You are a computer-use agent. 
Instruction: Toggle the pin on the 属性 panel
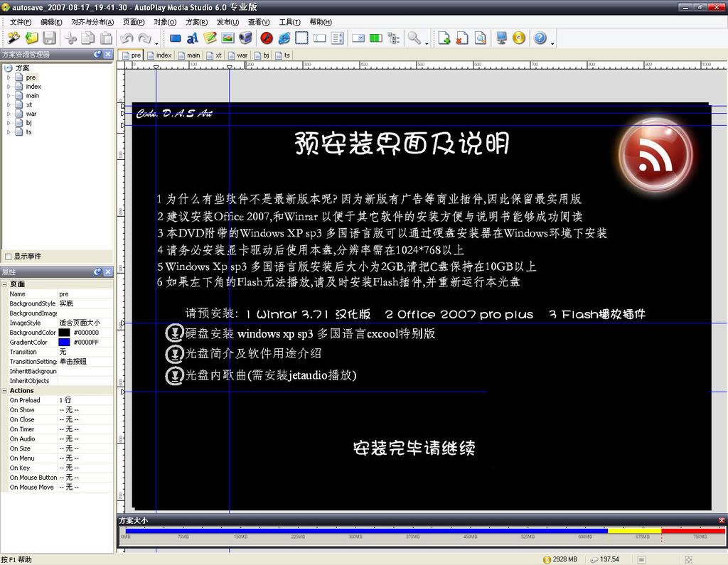pos(97,272)
